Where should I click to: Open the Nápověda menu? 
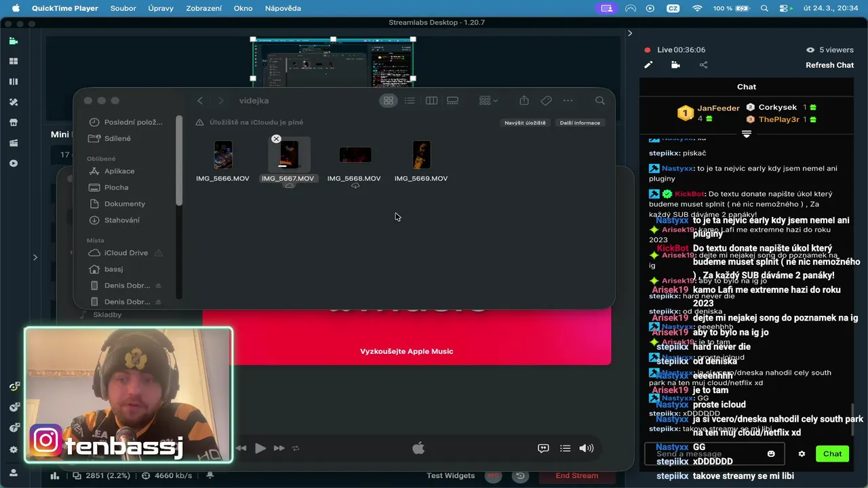[x=283, y=8]
